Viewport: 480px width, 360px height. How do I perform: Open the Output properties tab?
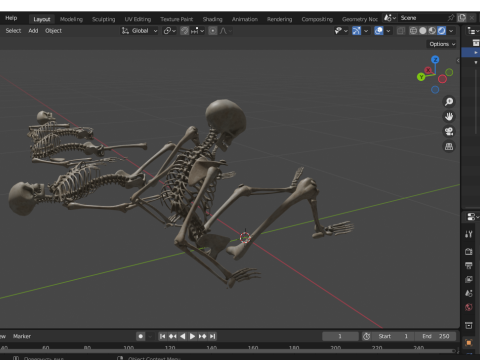click(469, 265)
